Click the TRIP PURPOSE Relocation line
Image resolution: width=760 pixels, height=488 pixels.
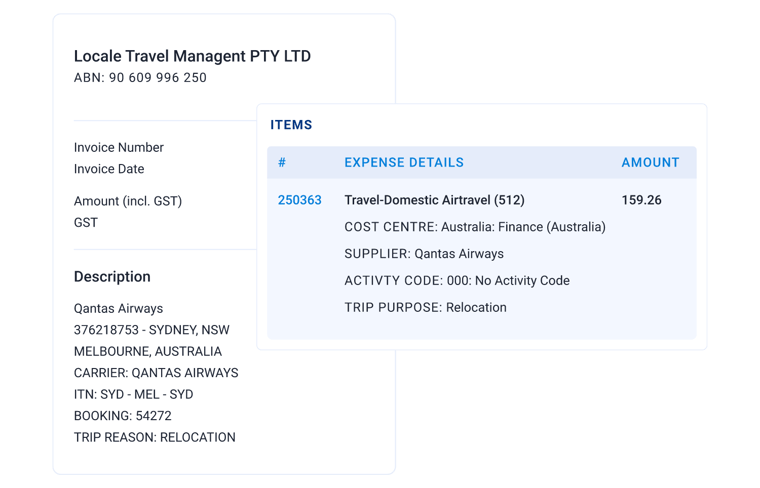click(425, 308)
